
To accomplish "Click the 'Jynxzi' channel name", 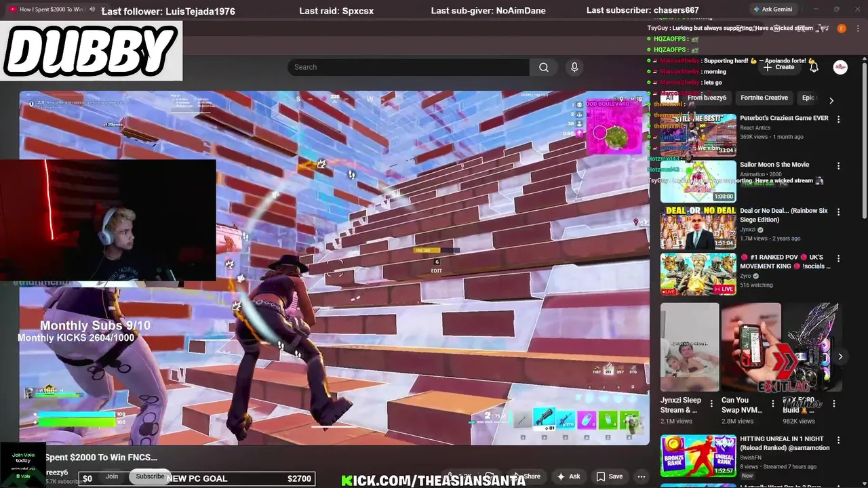I will (749, 230).
